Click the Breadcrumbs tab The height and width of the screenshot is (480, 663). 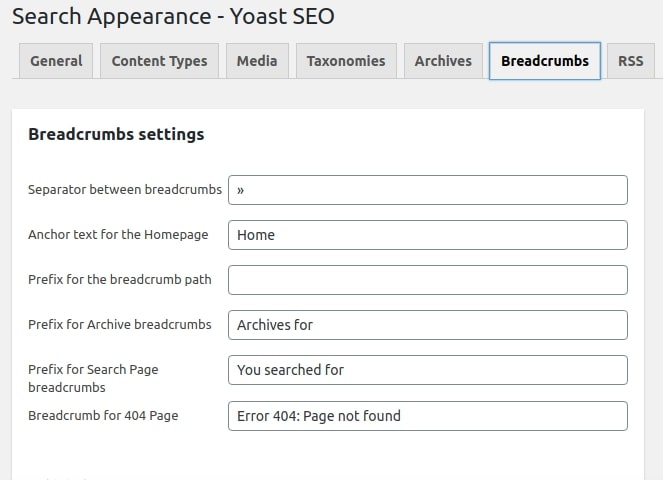point(545,61)
